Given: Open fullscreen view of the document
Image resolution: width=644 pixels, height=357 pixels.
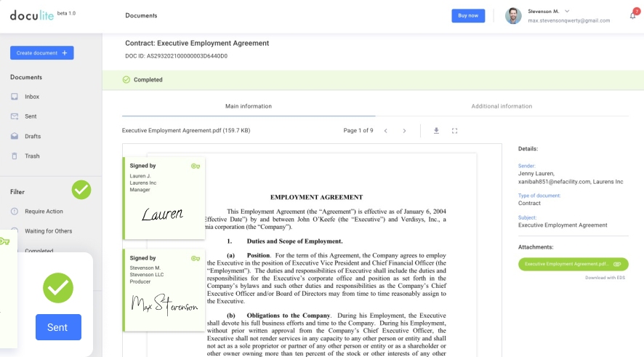Looking at the screenshot, I should click(x=455, y=131).
